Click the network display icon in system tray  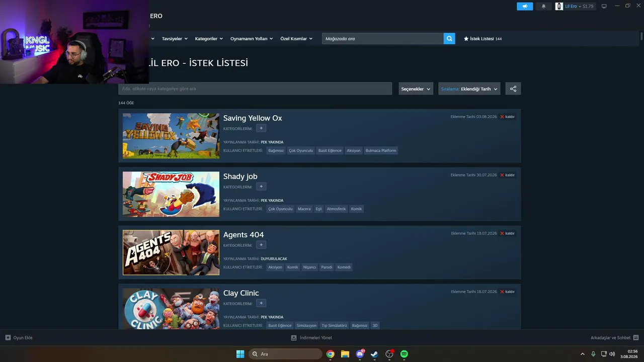point(604,354)
